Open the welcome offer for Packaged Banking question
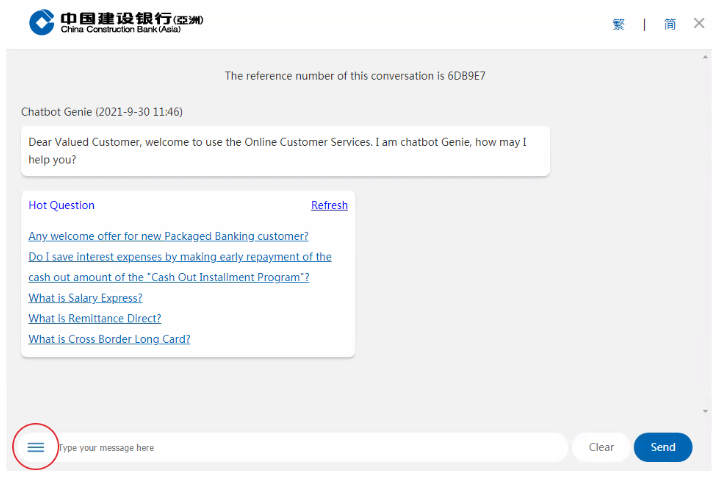Screen dimensions: 717x479 [168, 236]
